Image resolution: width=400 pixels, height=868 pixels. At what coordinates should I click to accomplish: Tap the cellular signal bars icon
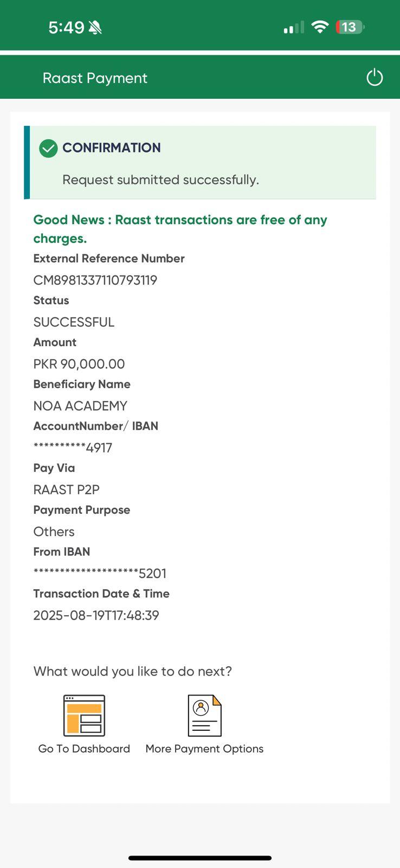(x=294, y=28)
